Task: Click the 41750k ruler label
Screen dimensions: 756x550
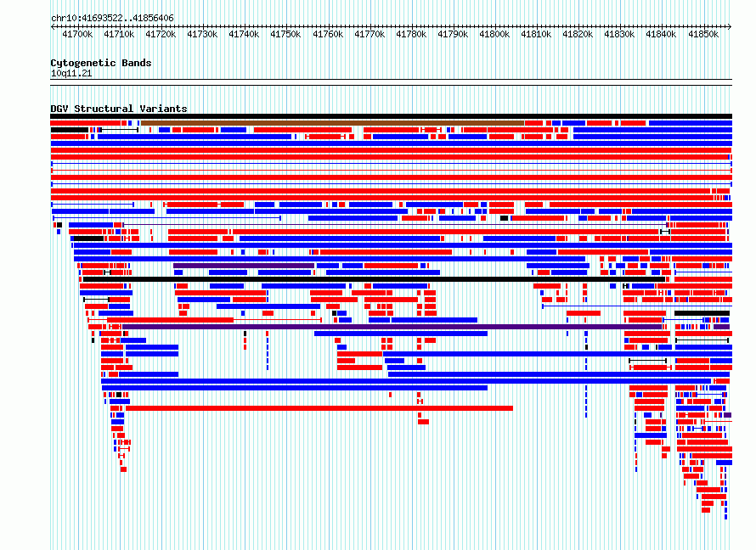Action: (285, 34)
